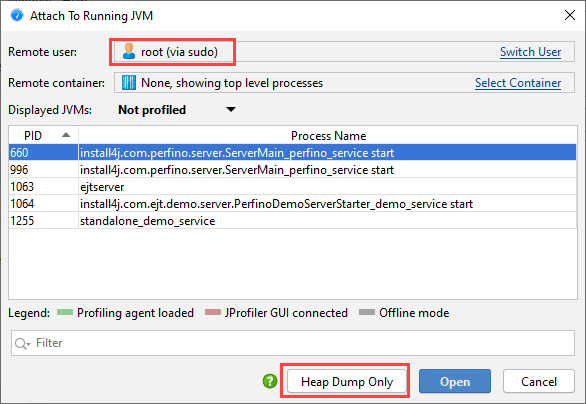Viewport: 586px width, 404px height.
Task: Click the PID column header label
Action: tap(33, 135)
